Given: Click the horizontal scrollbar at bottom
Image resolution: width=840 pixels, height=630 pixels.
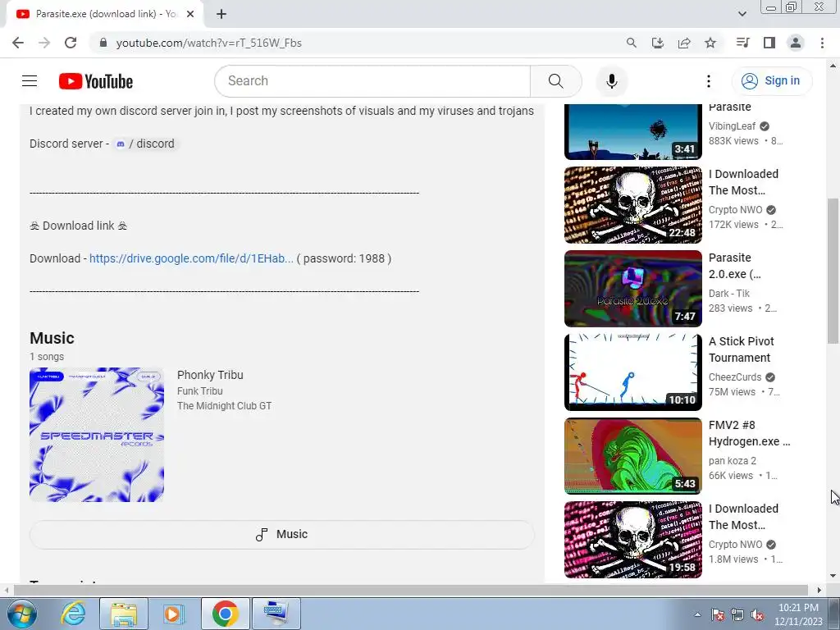Looking at the screenshot, I should pos(410,590).
